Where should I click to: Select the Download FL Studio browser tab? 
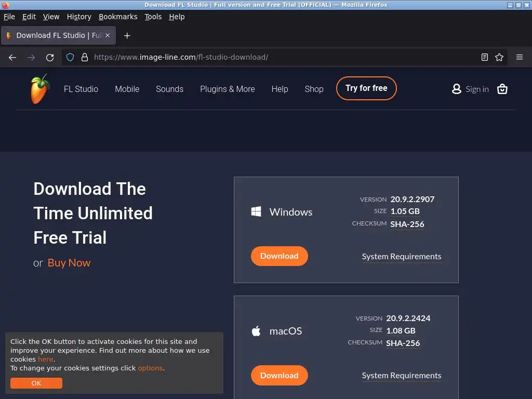58,35
